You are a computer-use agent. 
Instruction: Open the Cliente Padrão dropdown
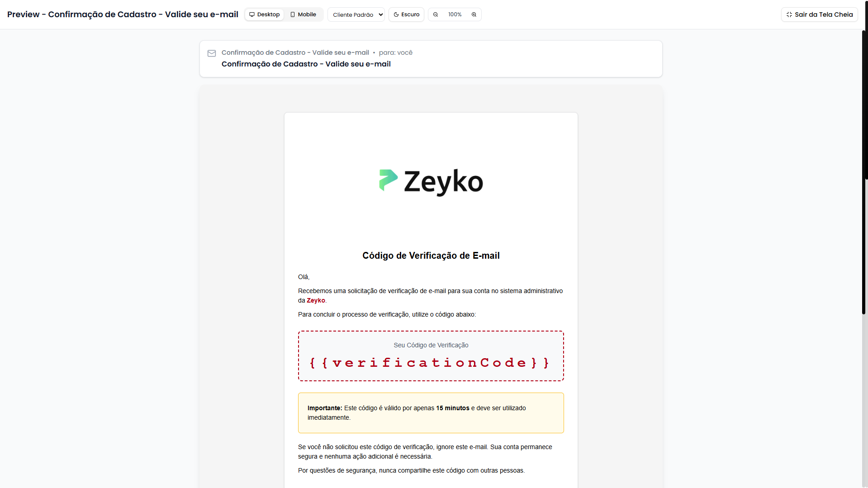[356, 14]
